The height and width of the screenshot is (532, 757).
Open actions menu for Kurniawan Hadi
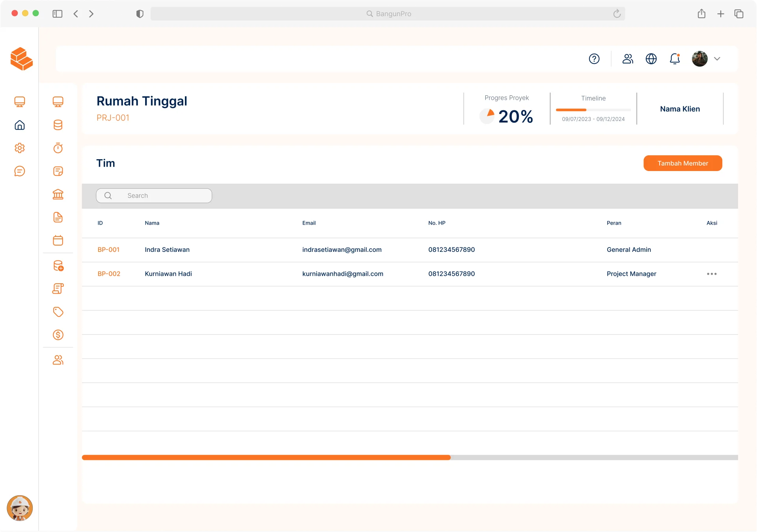point(712,274)
